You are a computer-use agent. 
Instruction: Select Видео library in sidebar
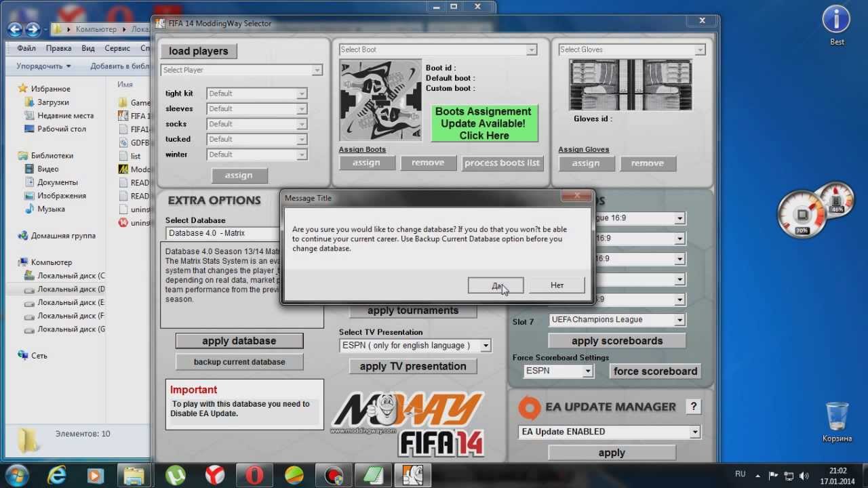pos(48,169)
